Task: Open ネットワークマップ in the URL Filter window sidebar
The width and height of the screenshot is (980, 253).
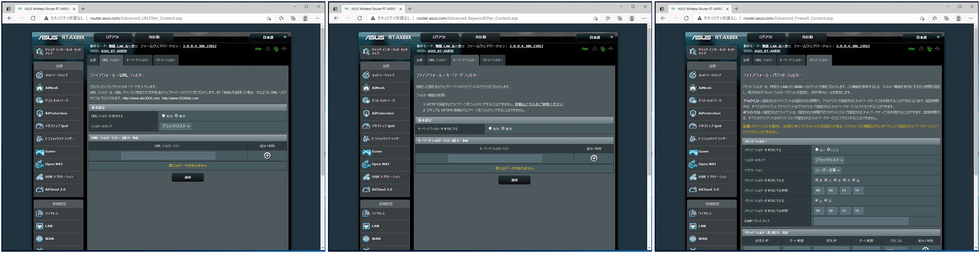Action: coord(58,75)
